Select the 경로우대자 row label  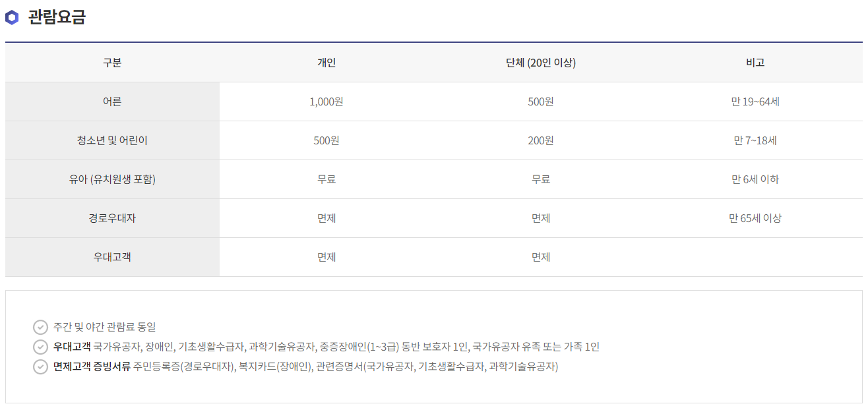pyautogui.click(x=112, y=218)
